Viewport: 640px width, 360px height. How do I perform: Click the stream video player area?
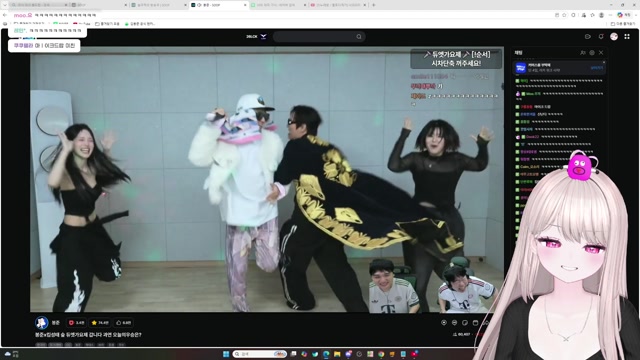tap(267, 180)
